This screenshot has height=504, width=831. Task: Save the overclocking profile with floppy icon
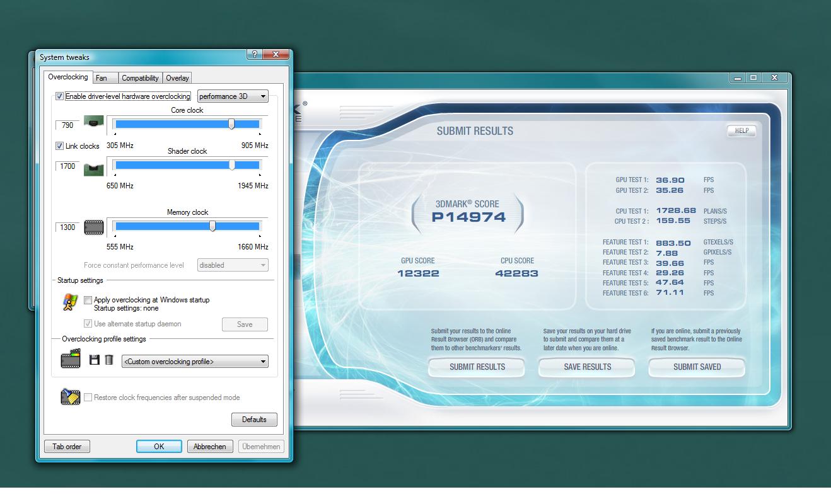(x=95, y=360)
